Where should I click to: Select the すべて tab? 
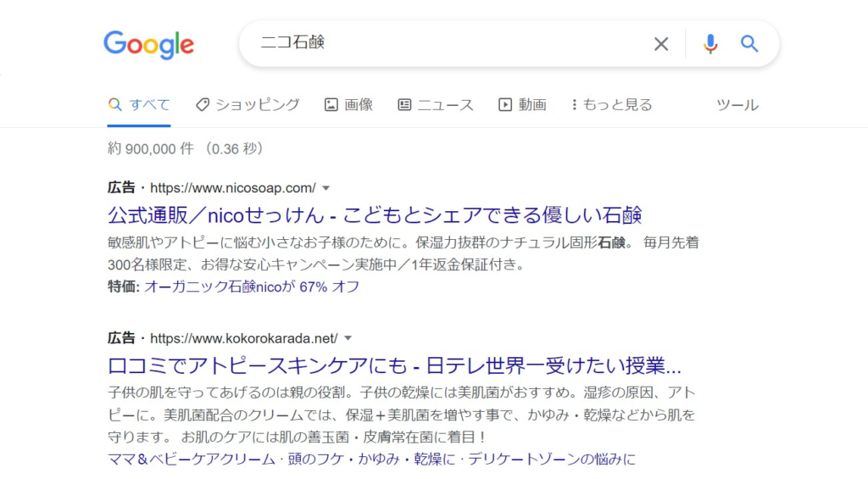point(139,104)
